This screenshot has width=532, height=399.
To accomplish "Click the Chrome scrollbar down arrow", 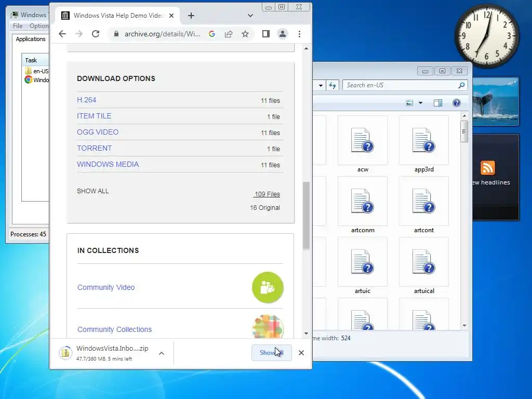I will point(306,334).
